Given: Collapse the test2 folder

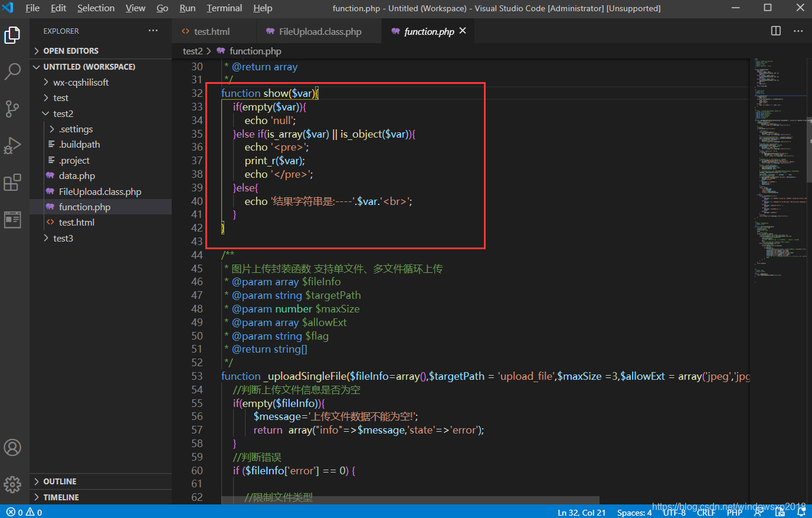Looking at the screenshot, I should pos(63,113).
